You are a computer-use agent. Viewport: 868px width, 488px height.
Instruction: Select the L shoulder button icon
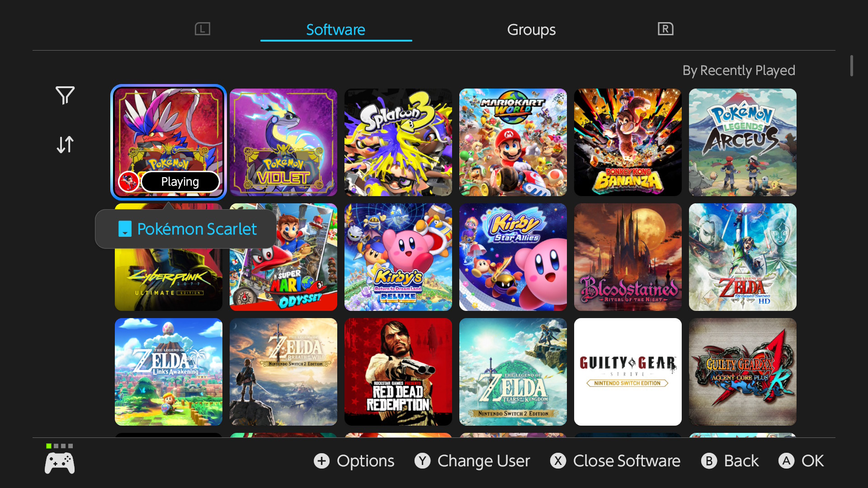(203, 29)
